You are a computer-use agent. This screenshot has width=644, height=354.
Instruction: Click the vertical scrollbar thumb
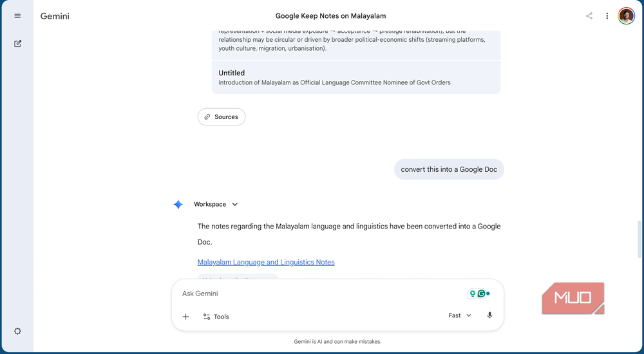click(x=639, y=239)
